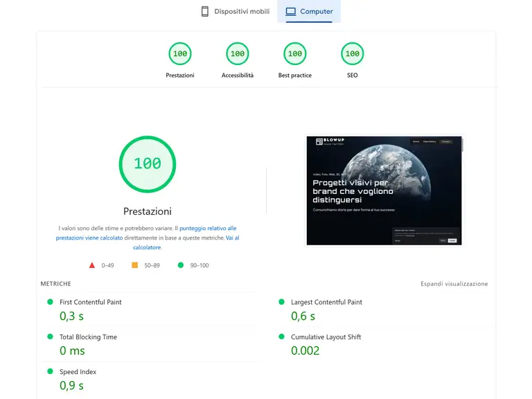The width and height of the screenshot is (532, 399).
Task: Click the 0.002 value
Action: tap(305, 351)
